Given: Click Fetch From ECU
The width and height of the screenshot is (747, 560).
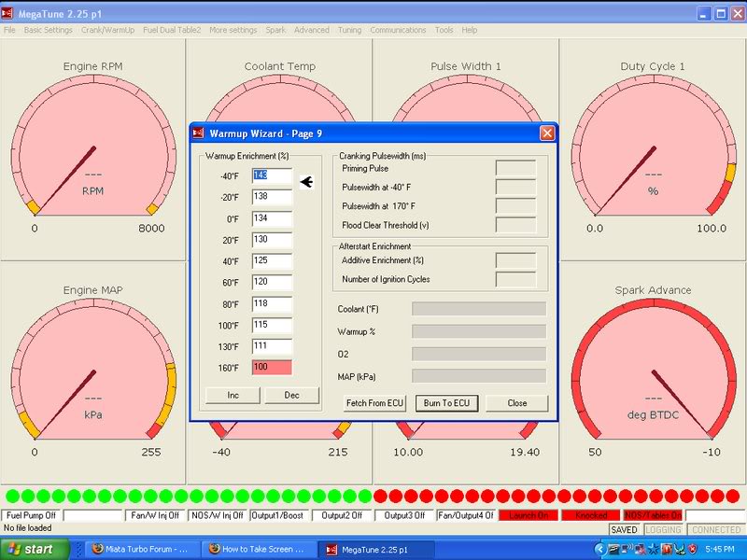Looking at the screenshot, I should pyautogui.click(x=375, y=403).
